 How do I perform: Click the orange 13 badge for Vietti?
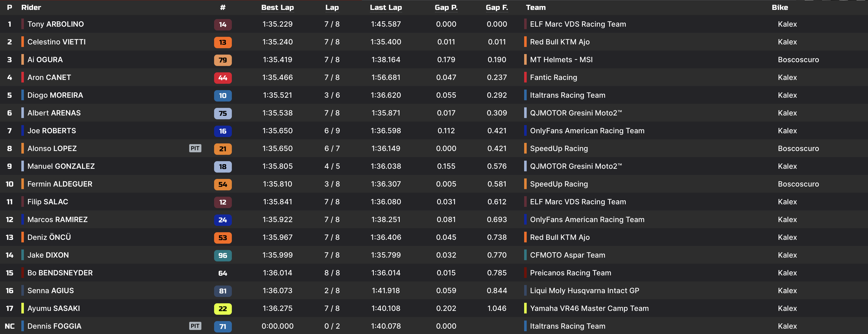pyautogui.click(x=223, y=42)
